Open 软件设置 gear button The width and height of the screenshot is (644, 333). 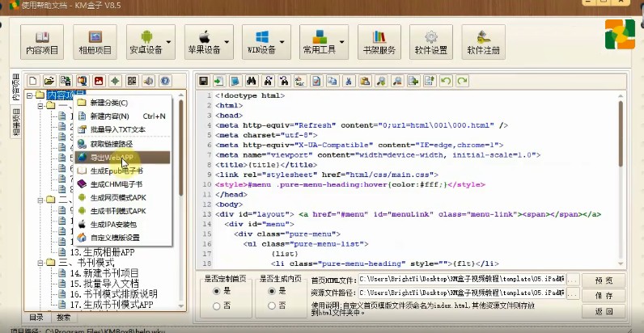pyautogui.click(x=431, y=42)
